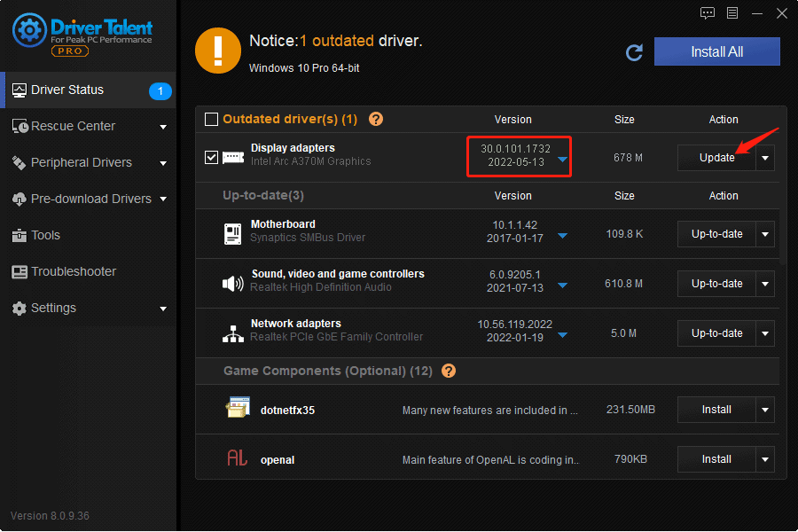Open the Tools section

tap(88, 235)
